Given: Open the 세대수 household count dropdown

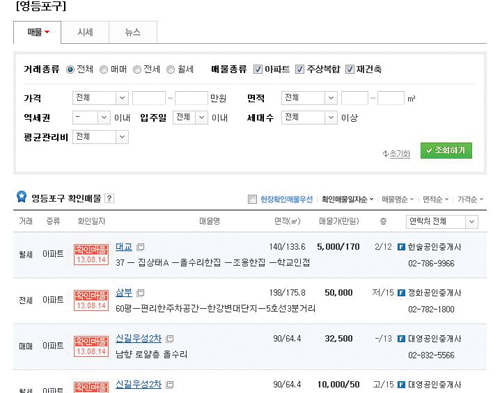Looking at the screenshot, I should 309,117.
